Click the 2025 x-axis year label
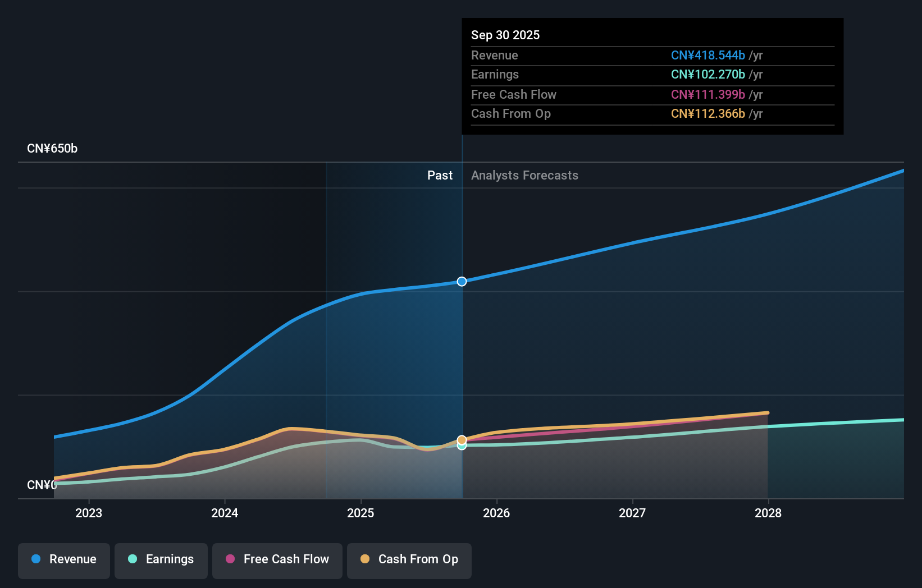The height and width of the screenshot is (588, 922). click(x=360, y=513)
